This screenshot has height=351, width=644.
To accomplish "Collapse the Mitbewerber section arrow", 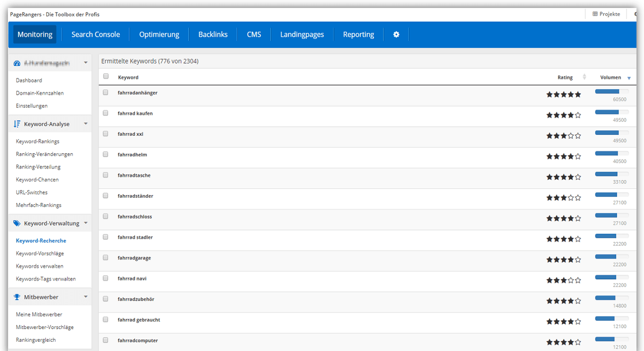I will (x=86, y=297).
